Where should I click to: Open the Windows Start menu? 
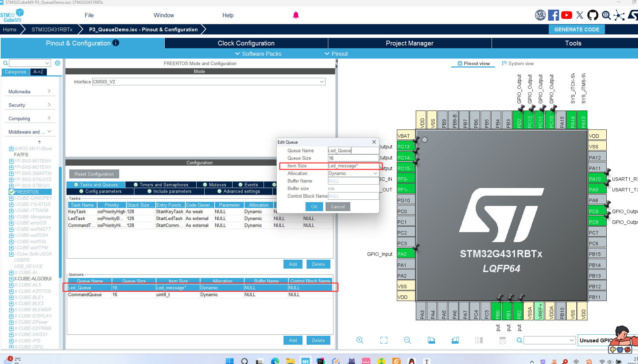(229, 361)
